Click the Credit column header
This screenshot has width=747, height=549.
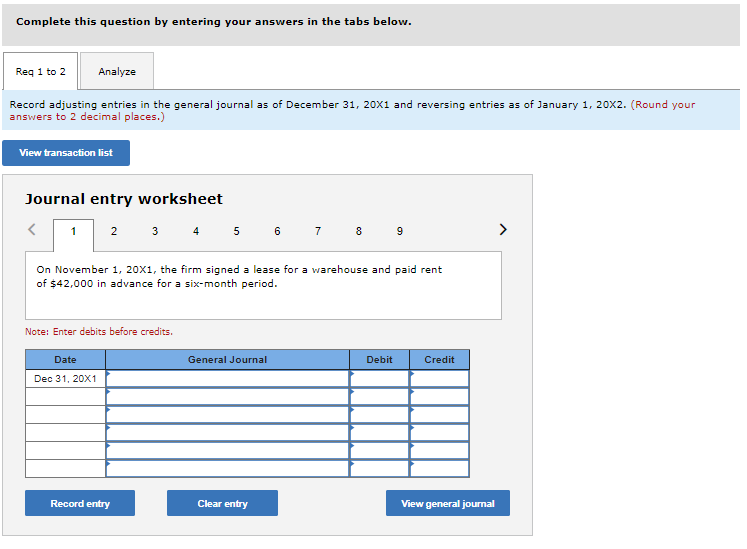(440, 360)
